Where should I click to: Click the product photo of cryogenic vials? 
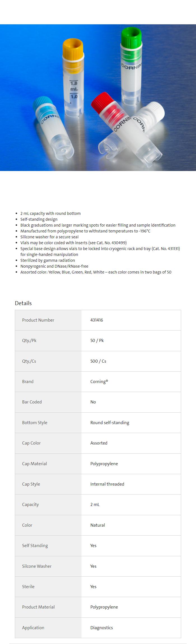[x=98, y=98]
